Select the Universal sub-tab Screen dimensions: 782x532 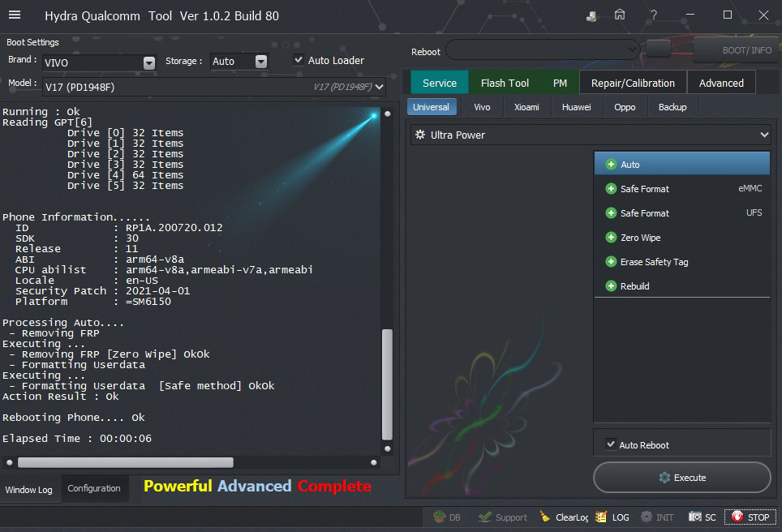point(432,107)
